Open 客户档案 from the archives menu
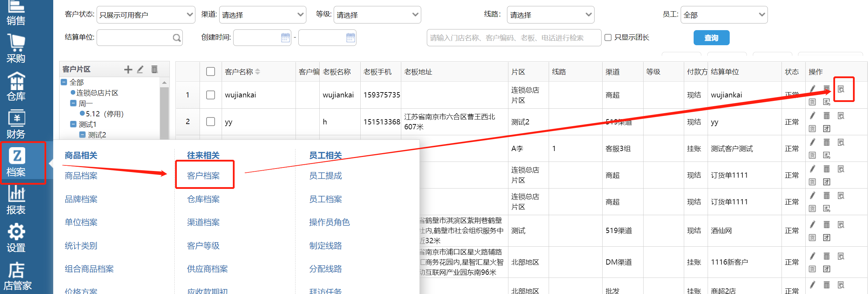Viewport: 868px width, 294px height. click(203, 176)
